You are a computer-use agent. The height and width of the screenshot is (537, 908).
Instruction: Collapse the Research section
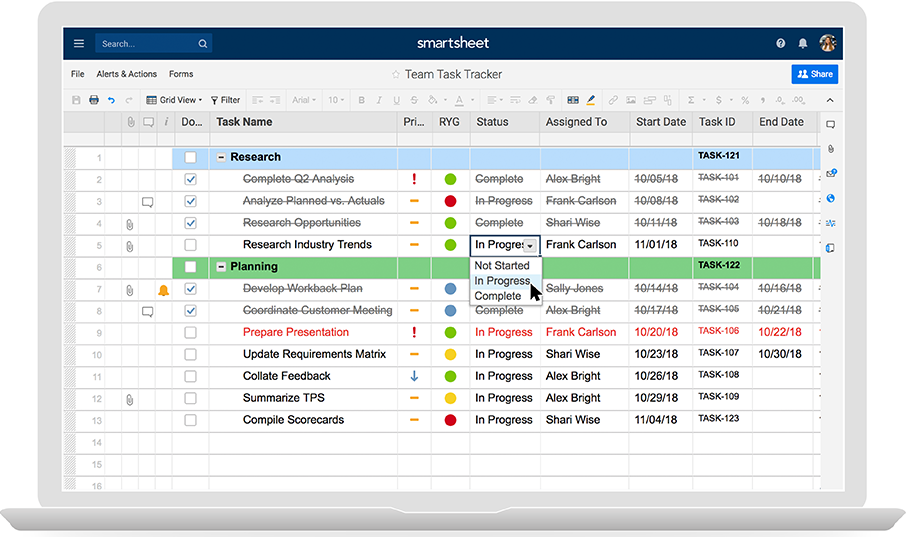pyautogui.click(x=221, y=158)
